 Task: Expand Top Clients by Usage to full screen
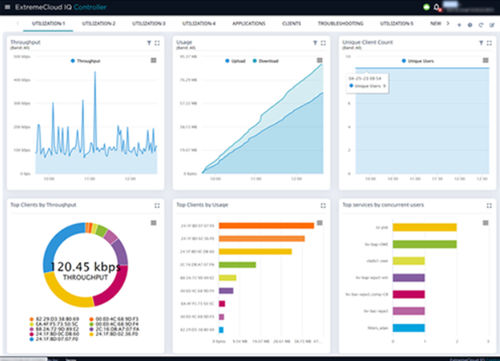(323, 205)
